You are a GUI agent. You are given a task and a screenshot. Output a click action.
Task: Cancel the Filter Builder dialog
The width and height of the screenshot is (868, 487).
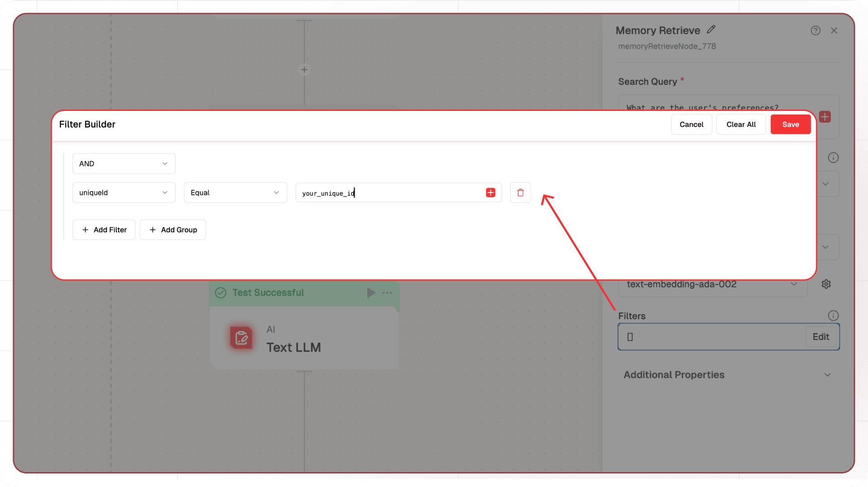click(x=691, y=124)
